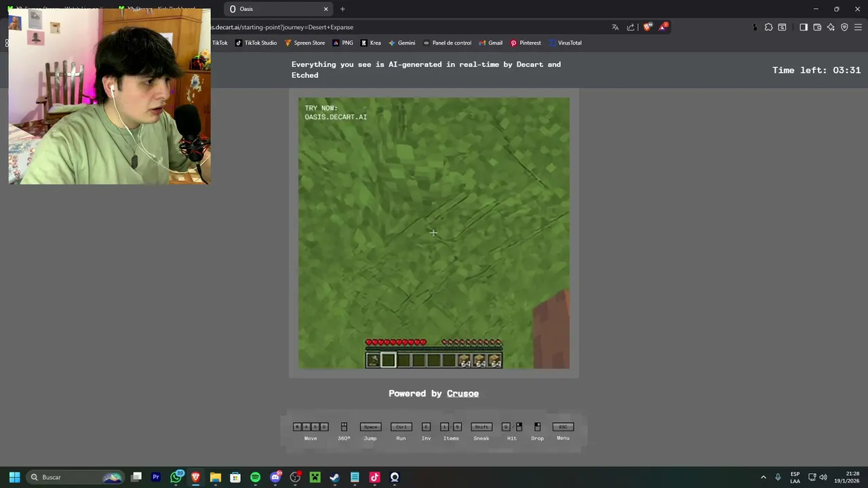
Task: Click the Shift sneak key hint
Action: [x=481, y=427]
